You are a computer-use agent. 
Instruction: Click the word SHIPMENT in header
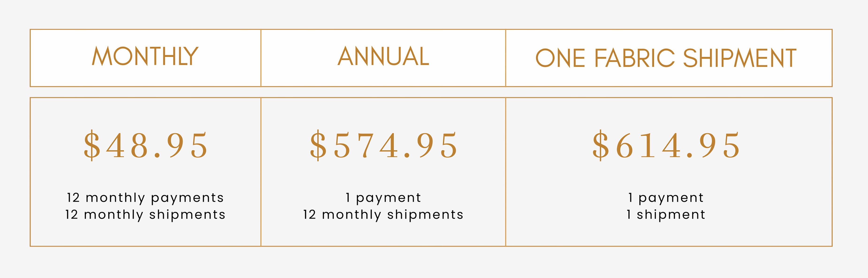click(x=740, y=58)
